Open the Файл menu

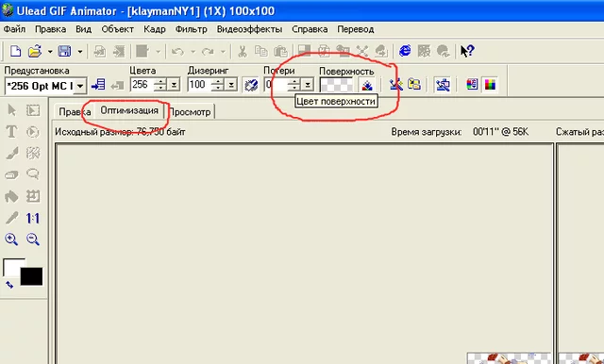coord(14,29)
